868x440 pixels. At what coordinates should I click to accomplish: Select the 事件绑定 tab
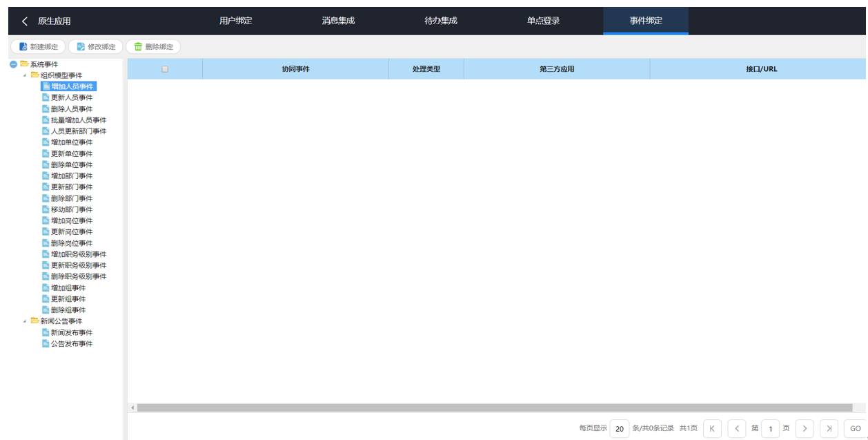(x=646, y=21)
